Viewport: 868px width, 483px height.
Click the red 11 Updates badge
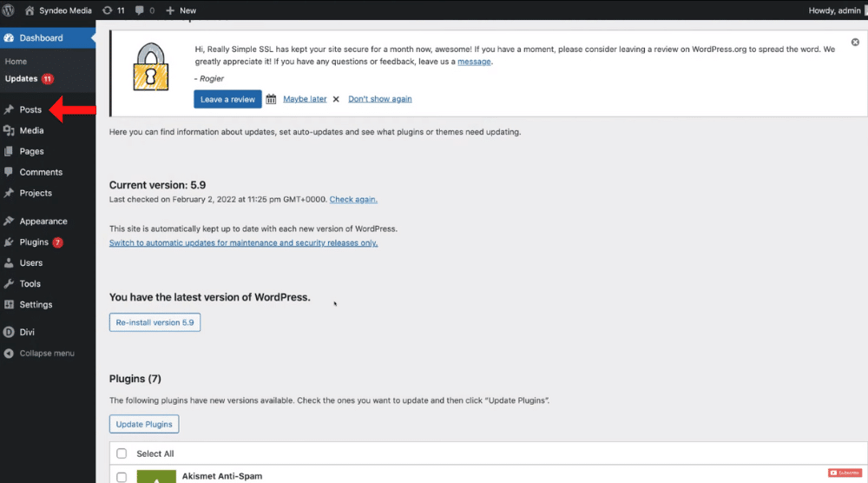tap(48, 79)
